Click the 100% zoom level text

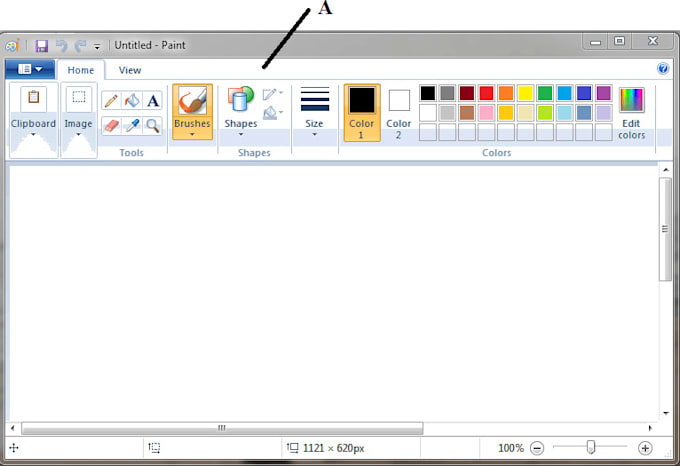[x=511, y=448]
